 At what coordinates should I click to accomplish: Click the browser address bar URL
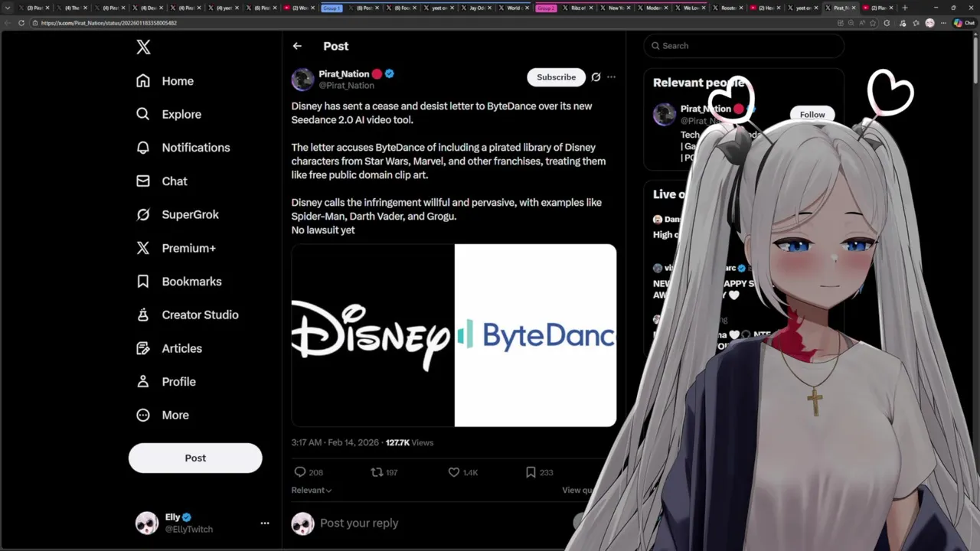point(109,23)
